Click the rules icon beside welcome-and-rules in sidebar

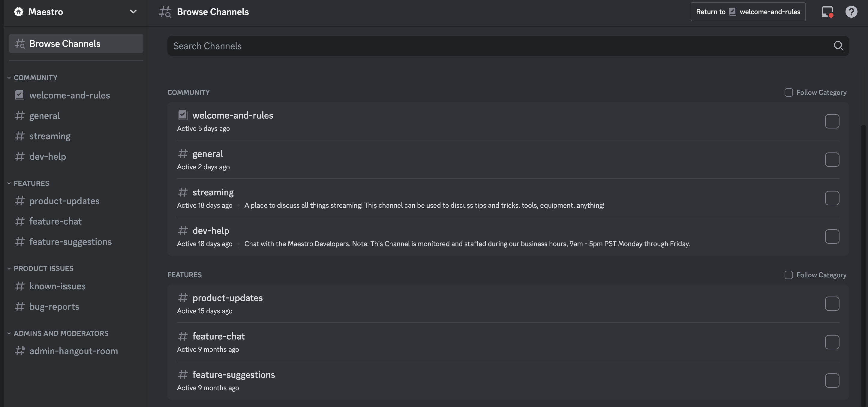[x=20, y=95]
